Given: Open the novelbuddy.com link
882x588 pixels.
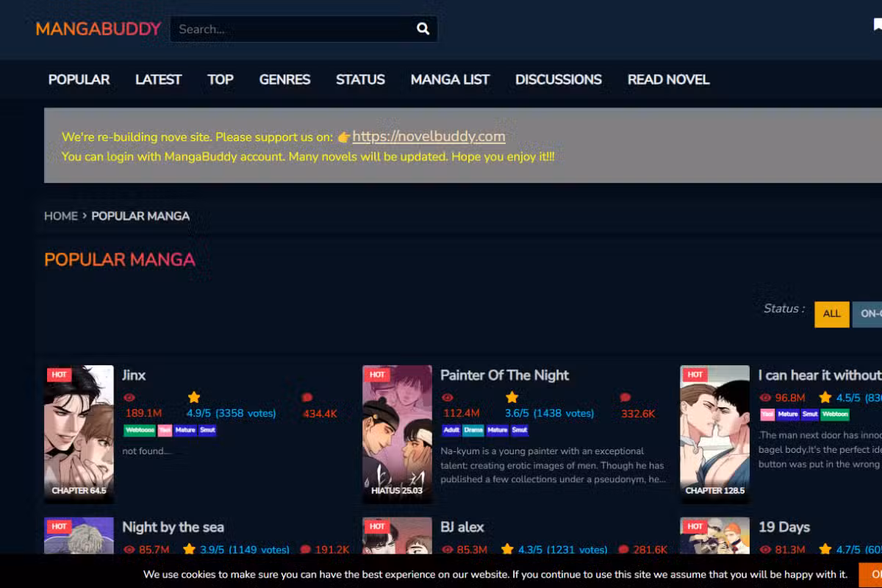Looking at the screenshot, I should (429, 137).
